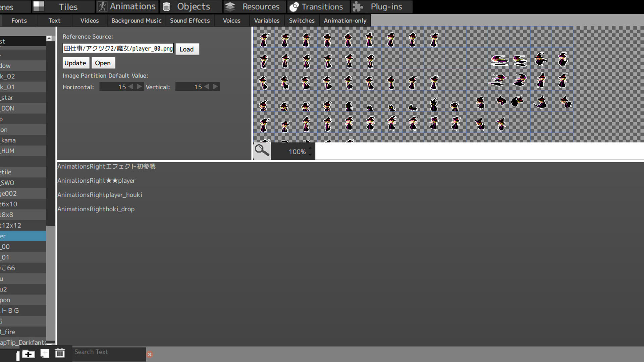
Task: Click the add new resource icon
Action: point(45,353)
